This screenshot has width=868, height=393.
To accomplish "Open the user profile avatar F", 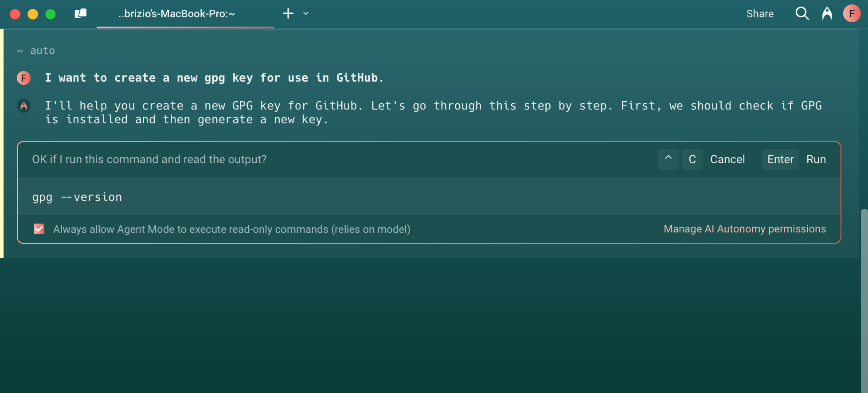I will tap(852, 14).
